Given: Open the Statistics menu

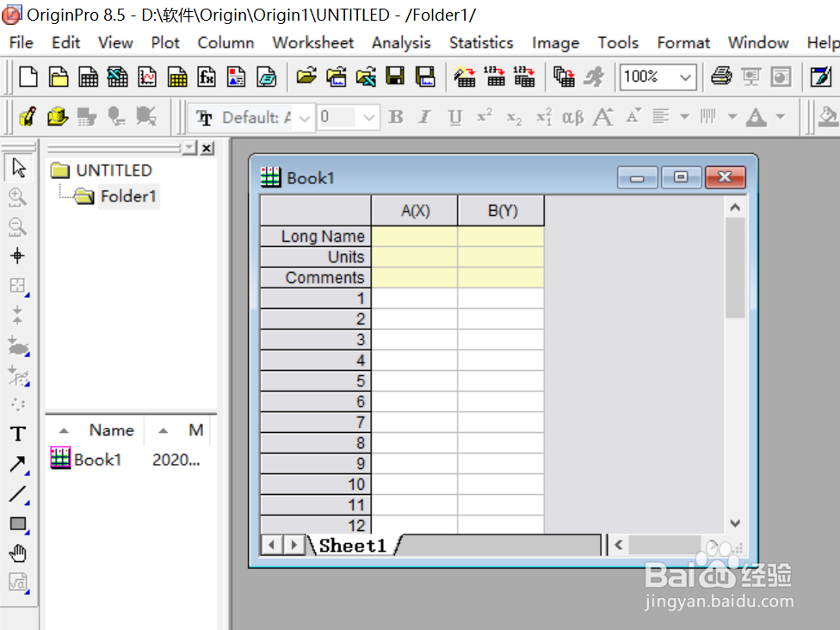Looking at the screenshot, I should [x=481, y=43].
